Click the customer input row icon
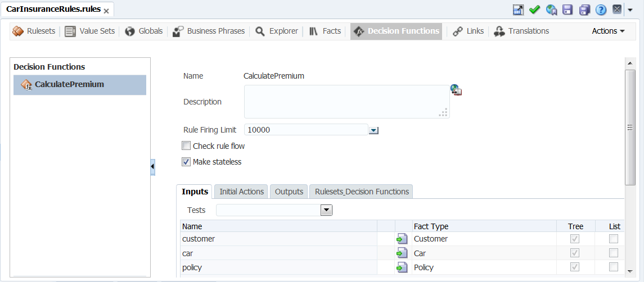This screenshot has width=644, height=282. [x=402, y=239]
